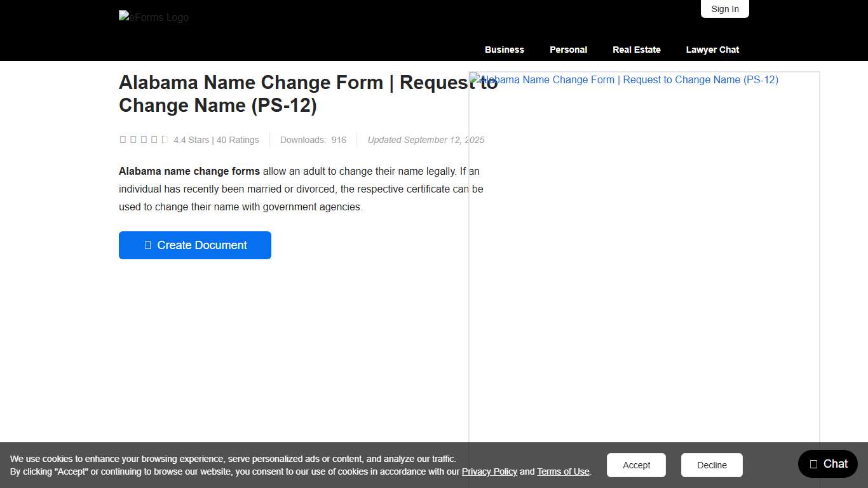
Task: Decline the cookie policy
Action: click(x=712, y=464)
